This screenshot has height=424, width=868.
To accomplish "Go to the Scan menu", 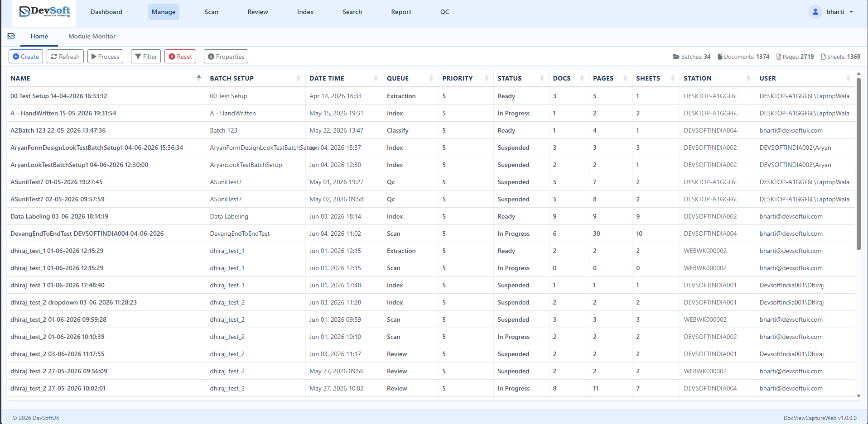I will point(212,12).
